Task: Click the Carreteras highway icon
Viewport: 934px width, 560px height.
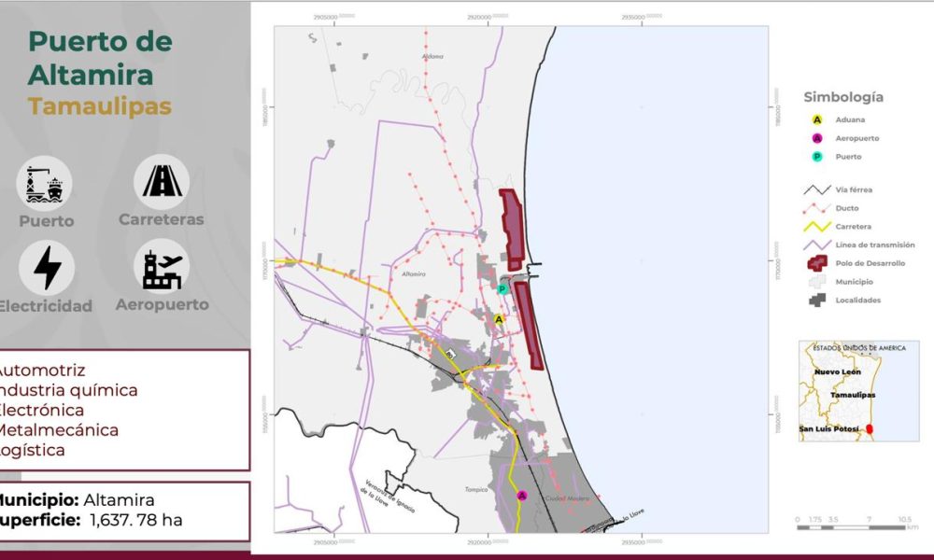Action: click(x=161, y=180)
